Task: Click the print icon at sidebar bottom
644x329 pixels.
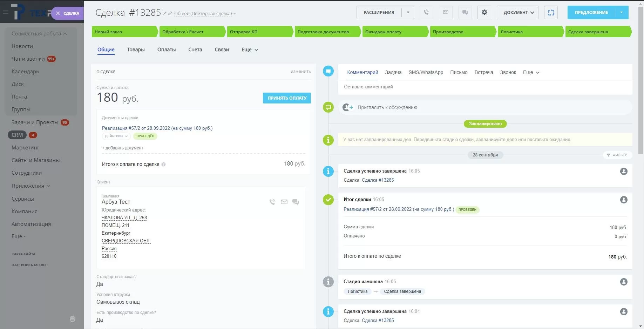Action: [x=73, y=319]
